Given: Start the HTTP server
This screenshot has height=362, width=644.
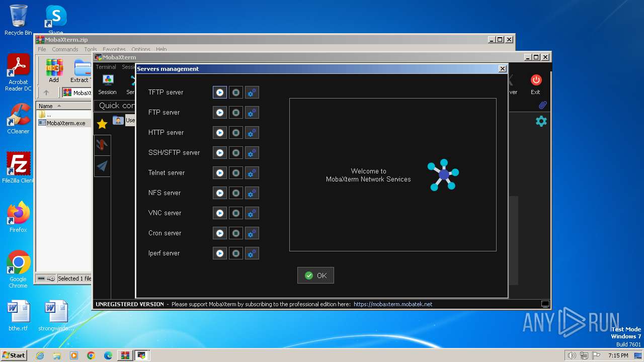Looking at the screenshot, I should pyautogui.click(x=220, y=133).
